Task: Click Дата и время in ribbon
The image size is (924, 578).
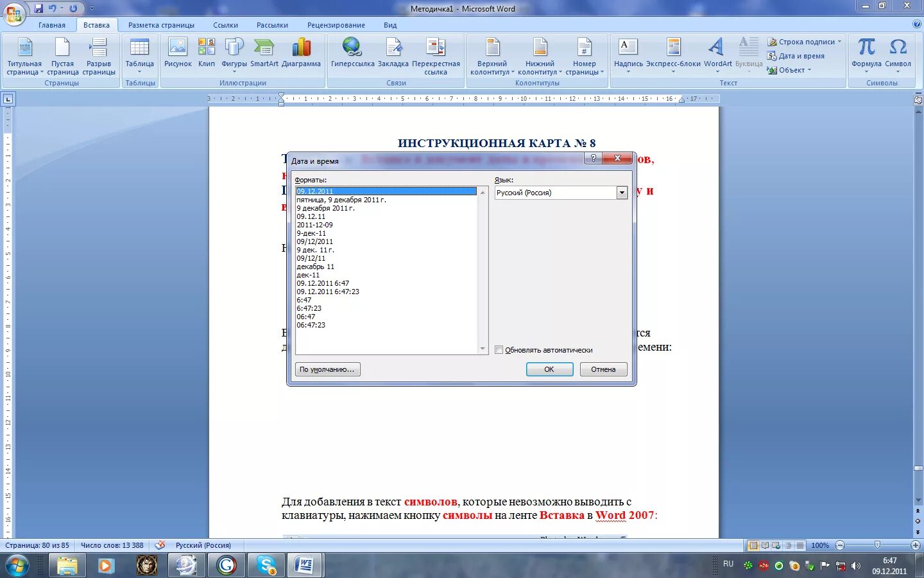Action: coord(796,56)
